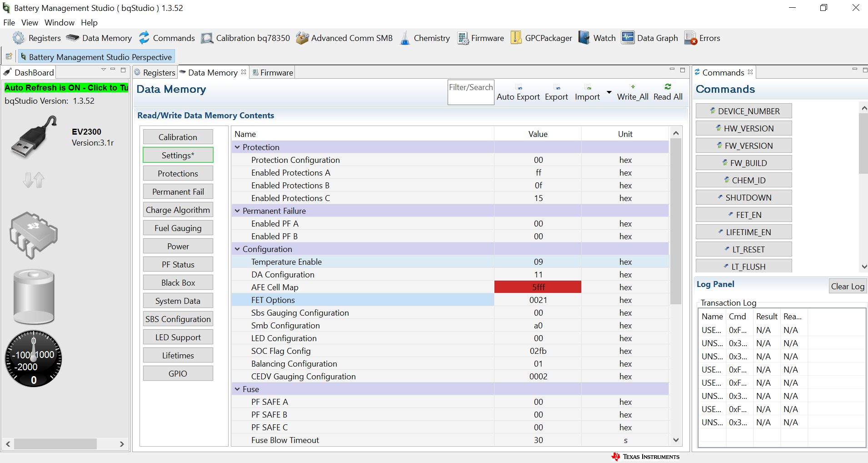Maximize the Data Memory panel

(682, 70)
